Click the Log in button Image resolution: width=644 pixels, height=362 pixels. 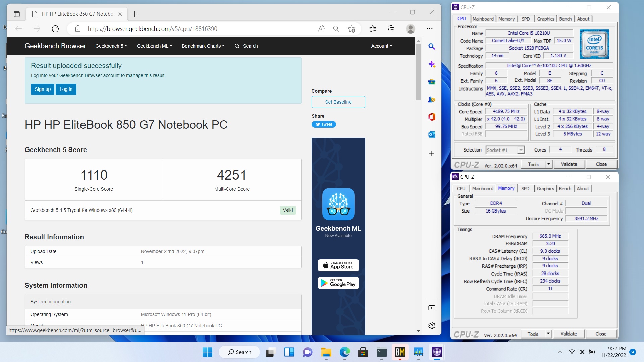66,89
